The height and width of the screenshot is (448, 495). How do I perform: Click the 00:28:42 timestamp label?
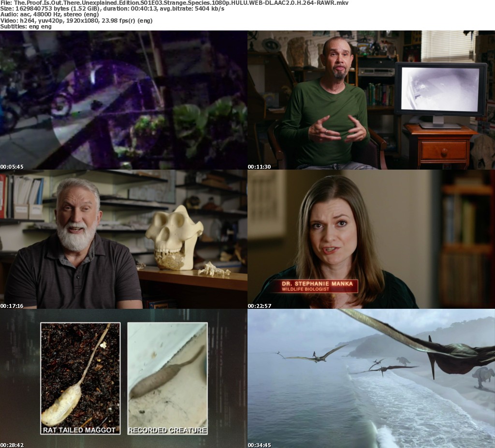point(12,445)
